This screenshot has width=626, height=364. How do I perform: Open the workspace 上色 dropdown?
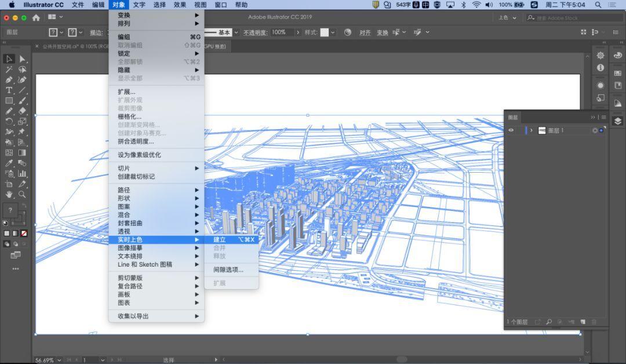click(x=507, y=17)
